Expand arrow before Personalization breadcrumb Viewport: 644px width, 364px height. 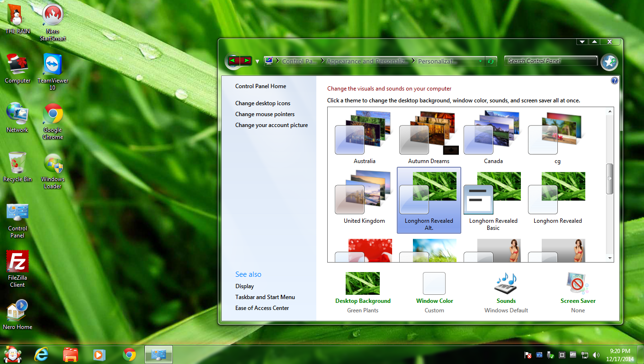coord(414,61)
